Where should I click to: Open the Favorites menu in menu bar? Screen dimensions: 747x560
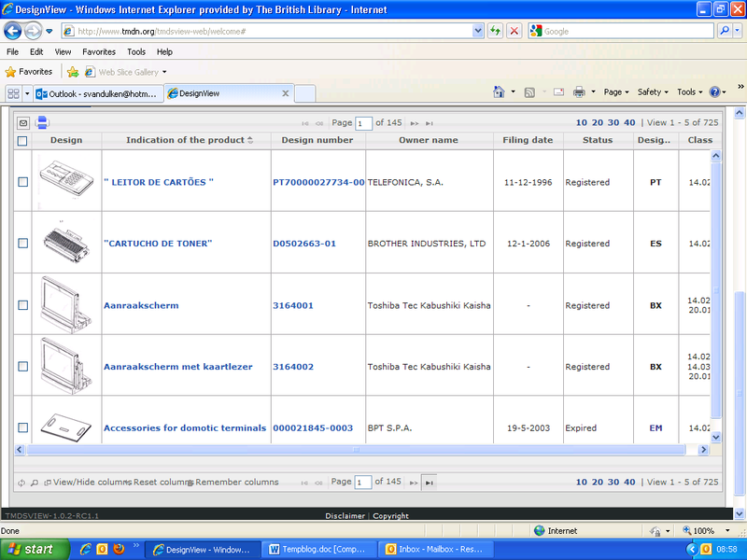coord(99,52)
